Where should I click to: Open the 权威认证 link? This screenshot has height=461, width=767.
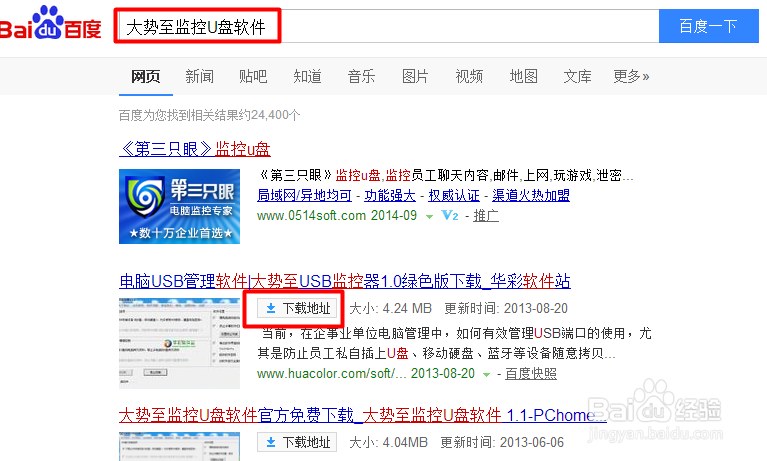[x=454, y=195]
